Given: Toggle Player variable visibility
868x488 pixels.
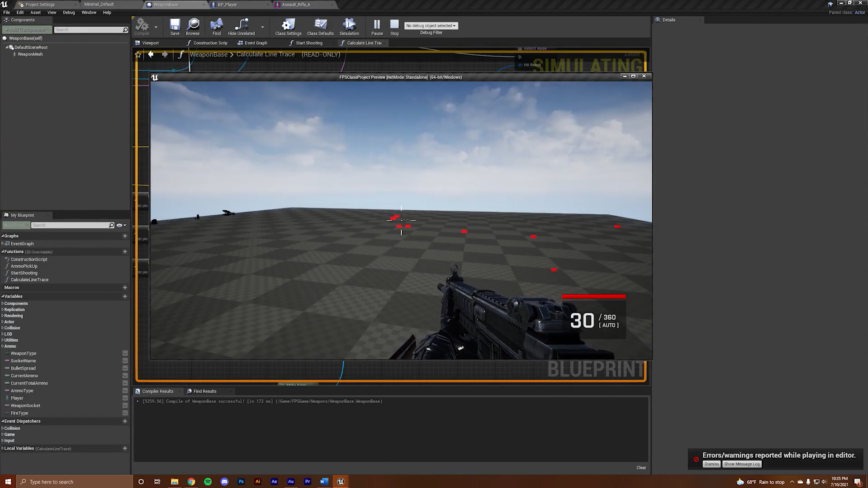Looking at the screenshot, I should pos(125,398).
